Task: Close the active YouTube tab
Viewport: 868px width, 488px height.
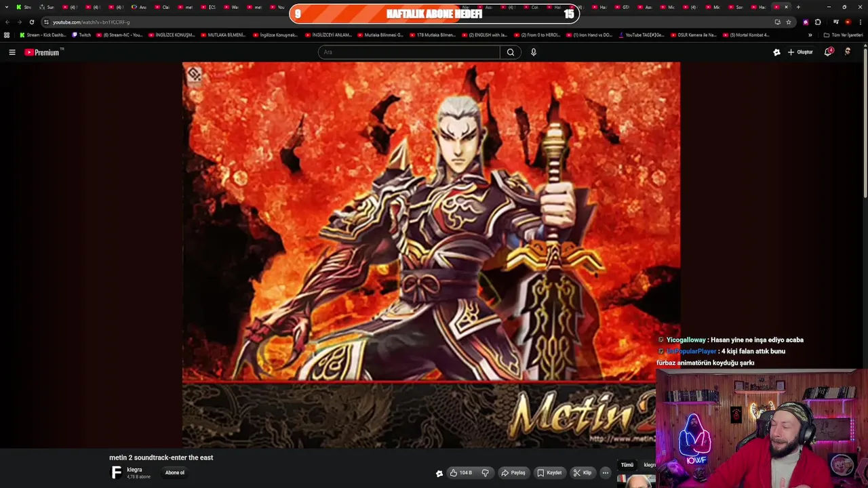Action: click(x=786, y=7)
